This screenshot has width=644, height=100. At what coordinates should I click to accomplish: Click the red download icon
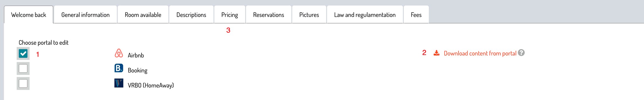[x=436, y=53]
